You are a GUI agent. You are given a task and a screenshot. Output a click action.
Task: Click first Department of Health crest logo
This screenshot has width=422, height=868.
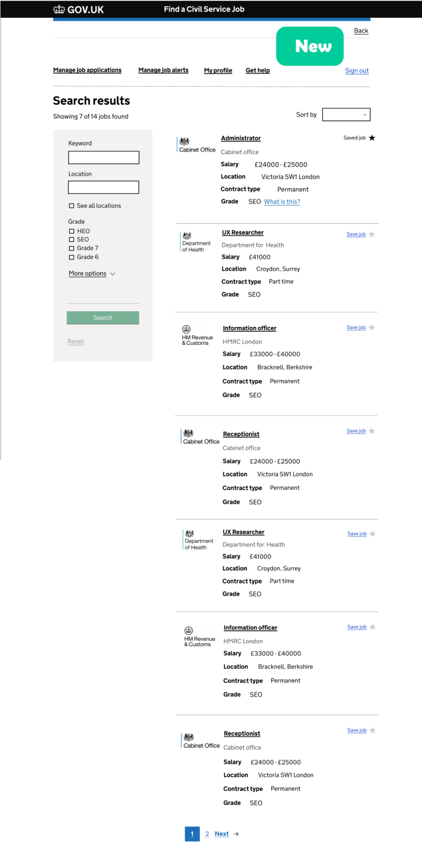187,236
